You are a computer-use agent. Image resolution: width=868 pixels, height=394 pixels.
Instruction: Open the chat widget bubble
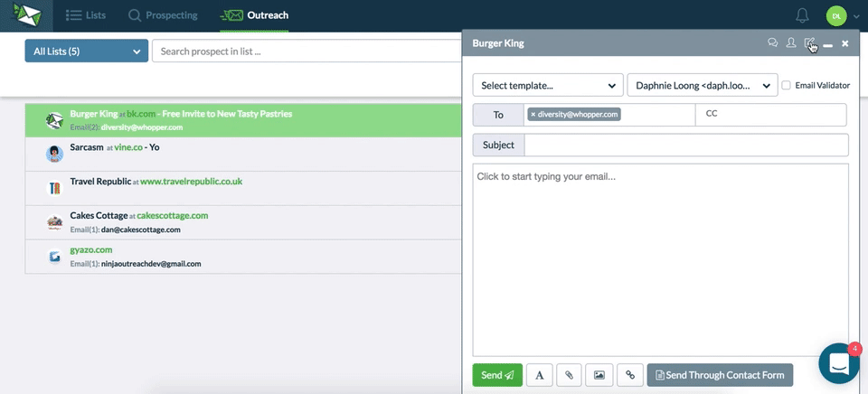tap(839, 363)
